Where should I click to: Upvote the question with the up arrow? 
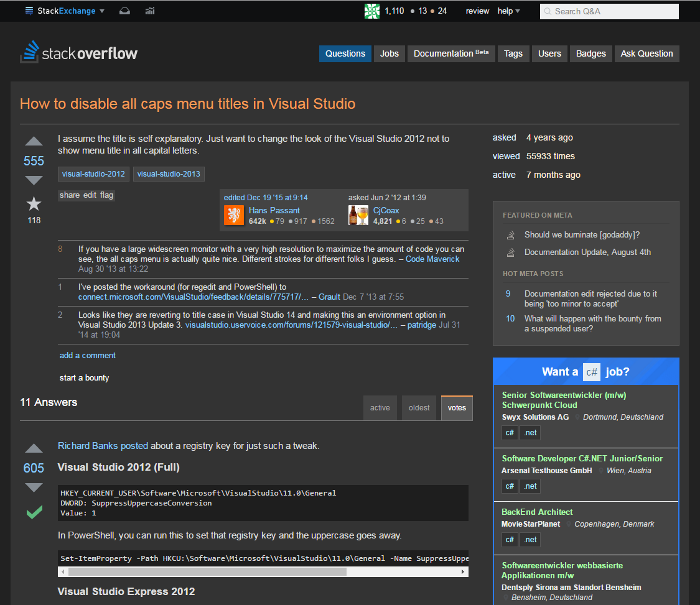(34, 141)
